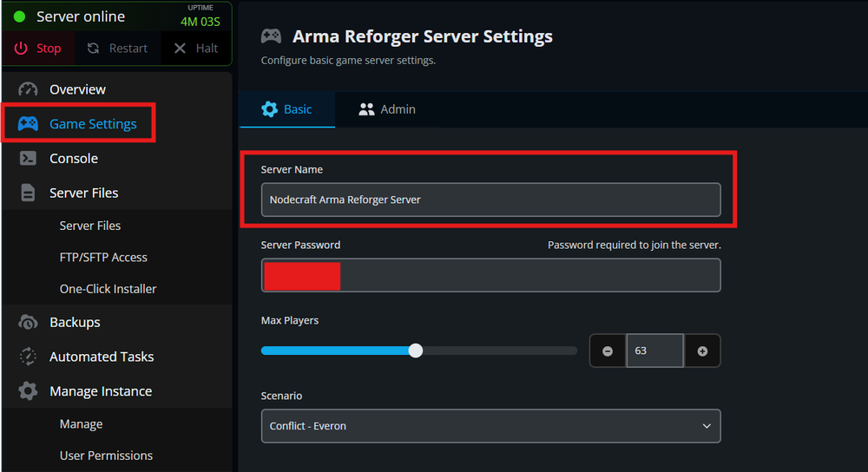
Task: Click the Manage Instance gear icon
Action: point(28,390)
